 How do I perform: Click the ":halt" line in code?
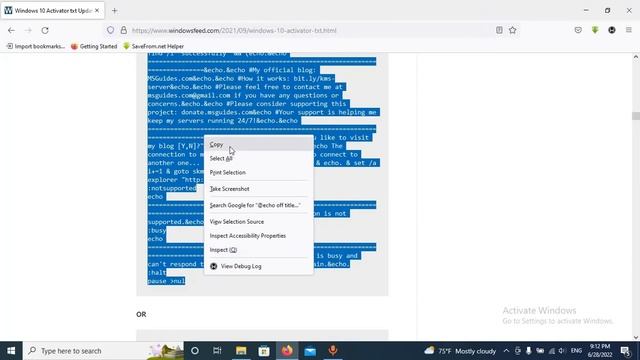[x=157, y=272]
